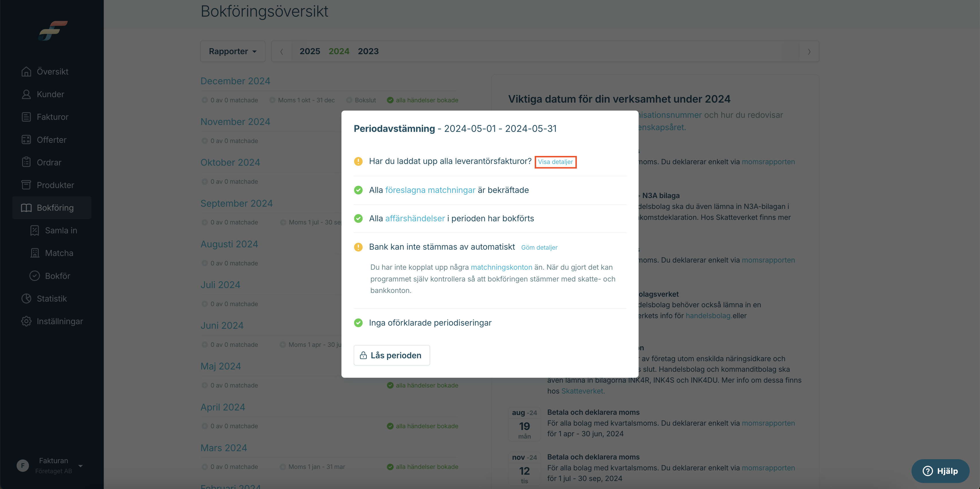Image resolution: width=980 pixels, height=489 pixels.
Task: Open the Ordrar clipboard icon
Action: point(26,162)
